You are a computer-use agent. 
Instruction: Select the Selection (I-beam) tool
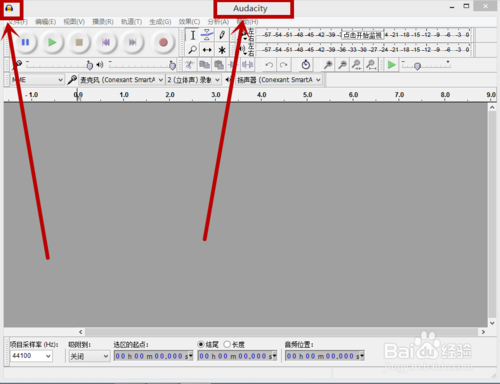coord(193,35)
